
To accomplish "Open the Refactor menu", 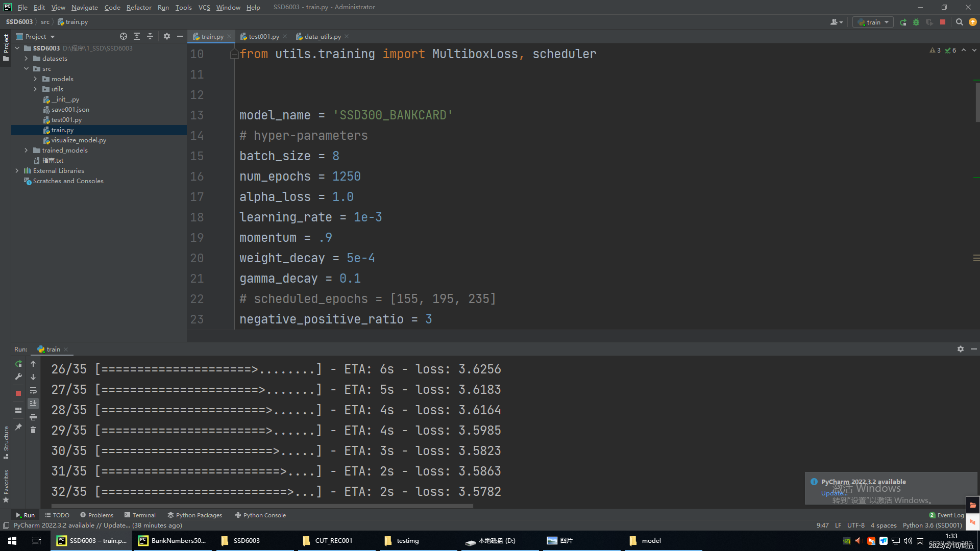I will click(x=139, y=7).
